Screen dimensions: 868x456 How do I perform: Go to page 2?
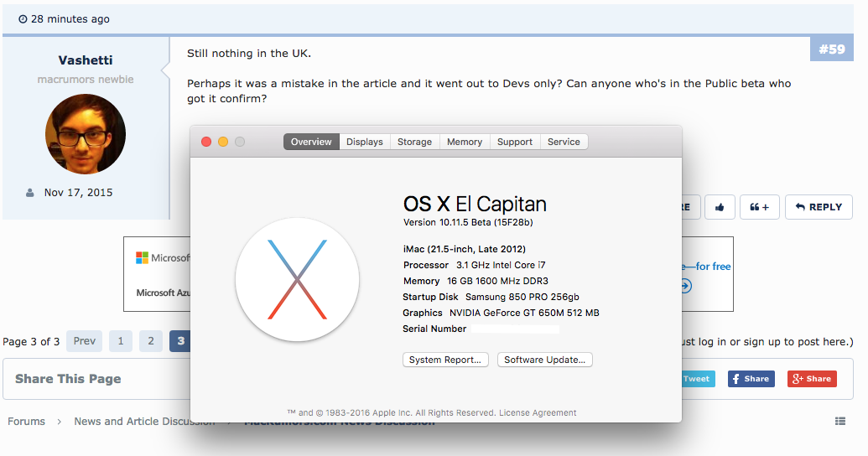[x=151, y=341]
